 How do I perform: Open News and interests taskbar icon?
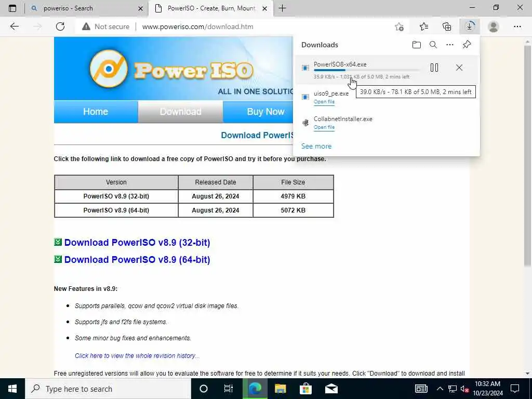(x=421, y=389)
